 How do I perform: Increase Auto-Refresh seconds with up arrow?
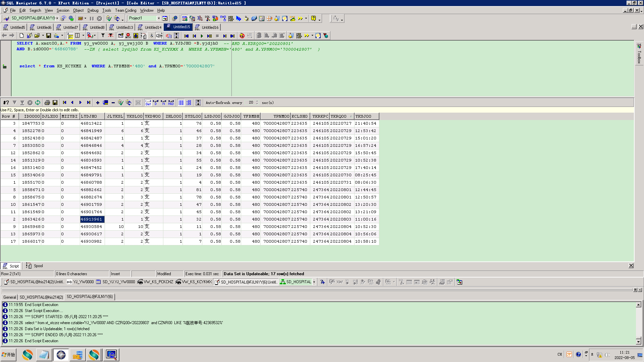pos(257,101)
